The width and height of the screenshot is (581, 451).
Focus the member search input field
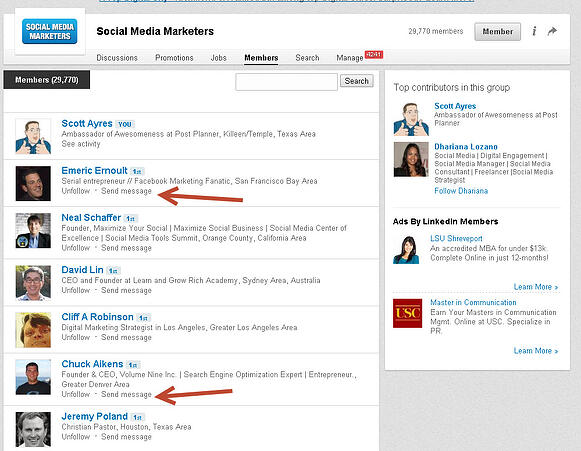tap(286, 82)
